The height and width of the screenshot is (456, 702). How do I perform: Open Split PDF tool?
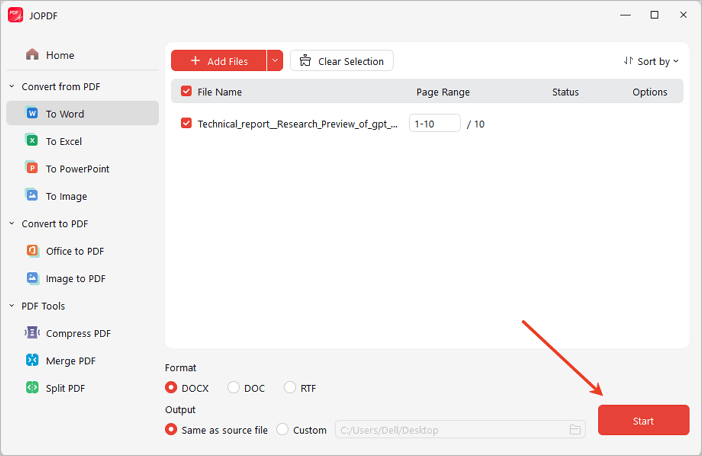[82, 388]
